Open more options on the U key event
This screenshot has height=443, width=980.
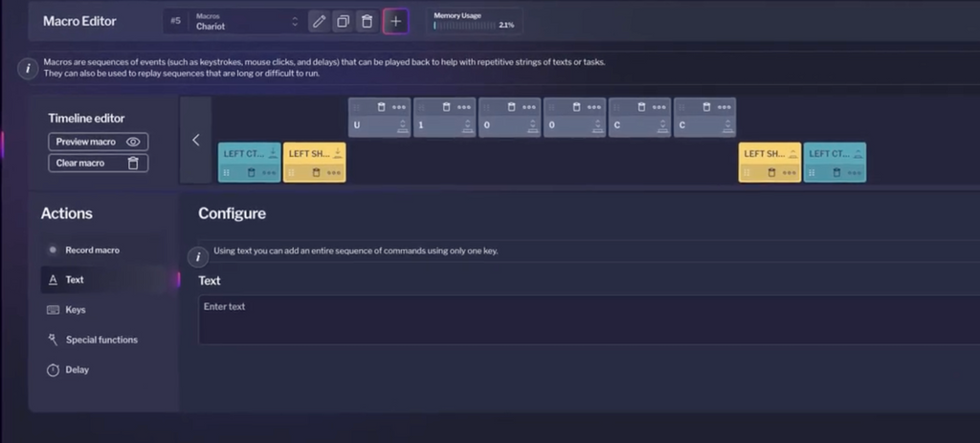tap(399, 106)
